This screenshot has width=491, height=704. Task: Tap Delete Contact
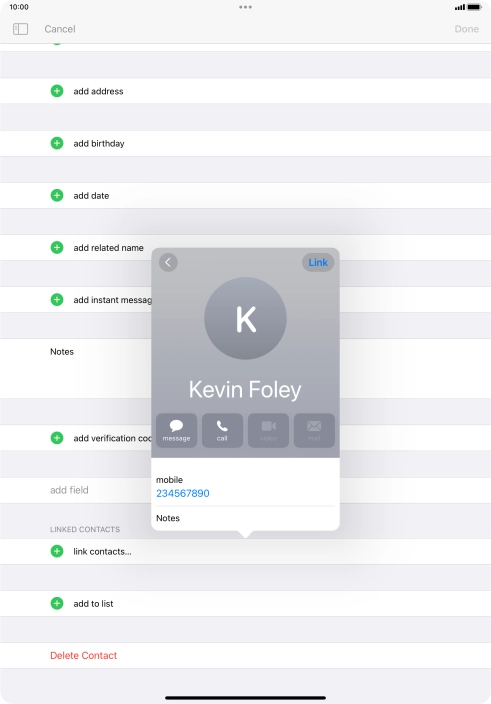[83, 655]
